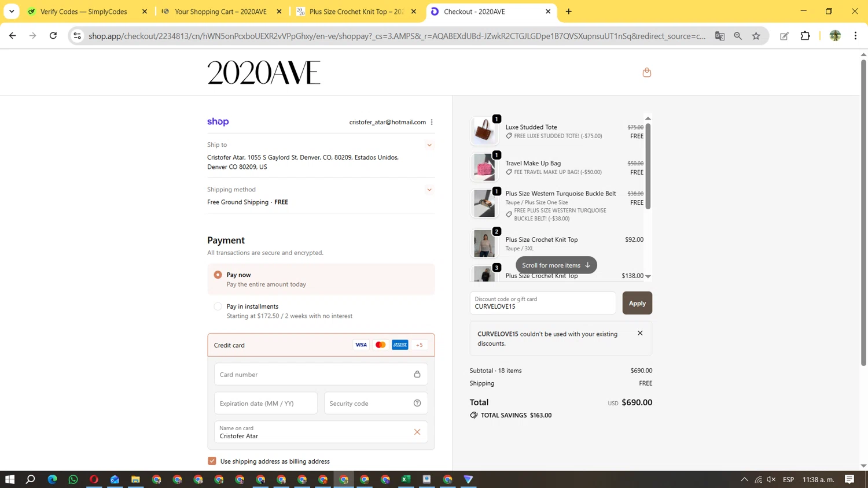Screen dimensions: 868x488
Task: Click the Chrome reload page button
Action: click(53, 36)
